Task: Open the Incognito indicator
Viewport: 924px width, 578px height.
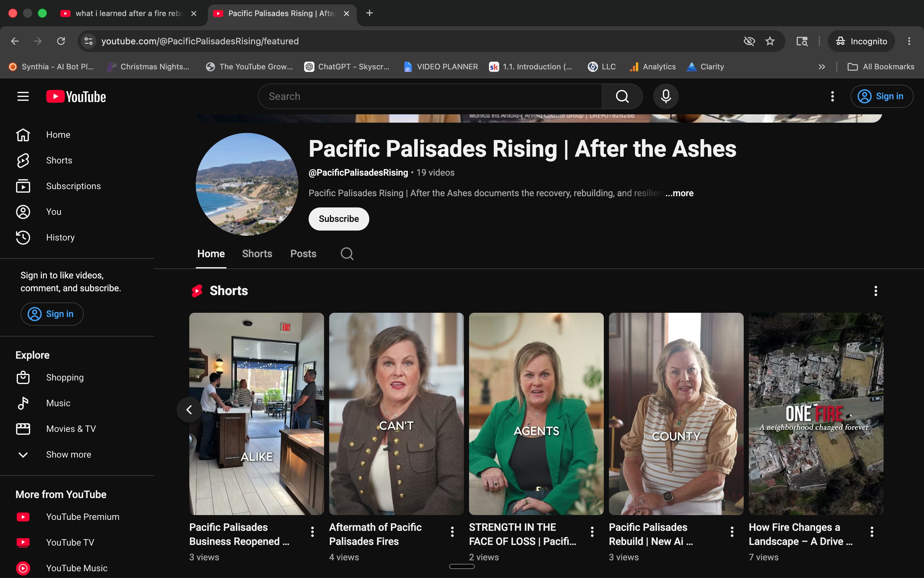Action: pyautogui.click(x=861, y=41)
